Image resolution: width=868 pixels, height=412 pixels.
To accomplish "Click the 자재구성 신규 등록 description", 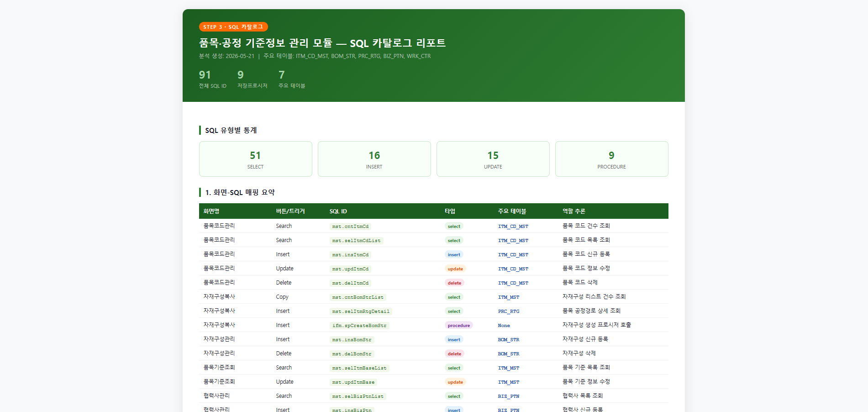I will coord(585,339).
